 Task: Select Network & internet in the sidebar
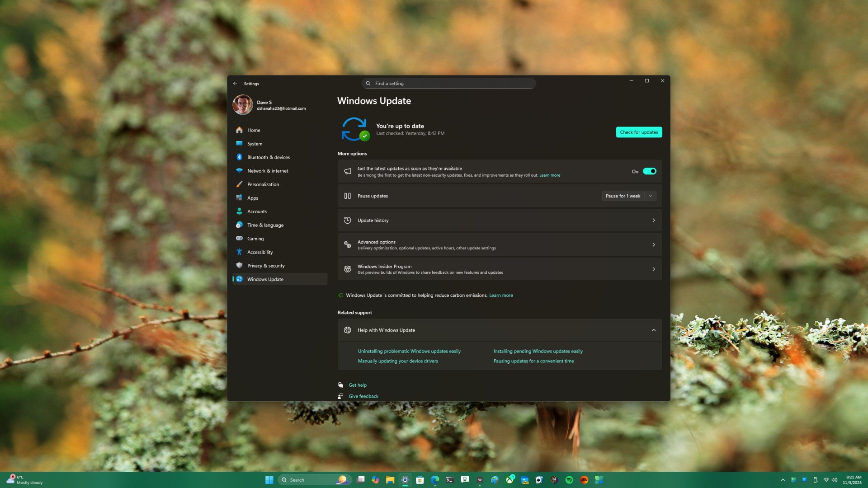click(x=280, y=171)
